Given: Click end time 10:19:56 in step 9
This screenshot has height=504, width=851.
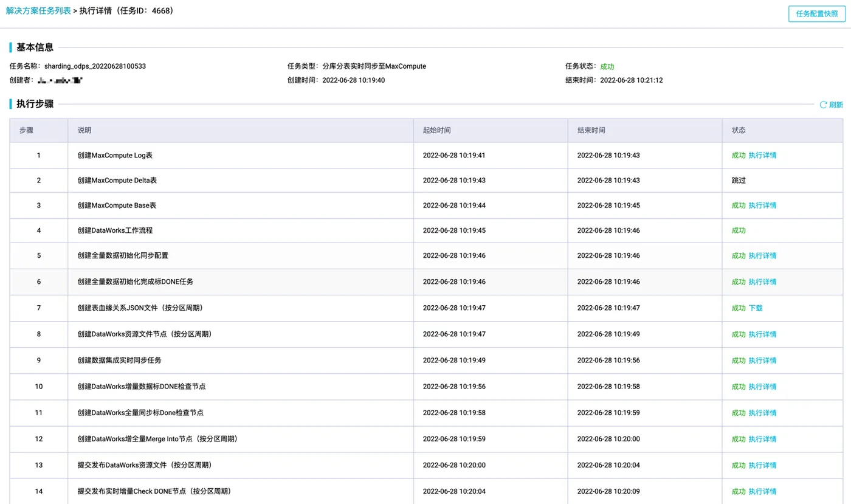Looking at the screenshot, I should (608, 361).
